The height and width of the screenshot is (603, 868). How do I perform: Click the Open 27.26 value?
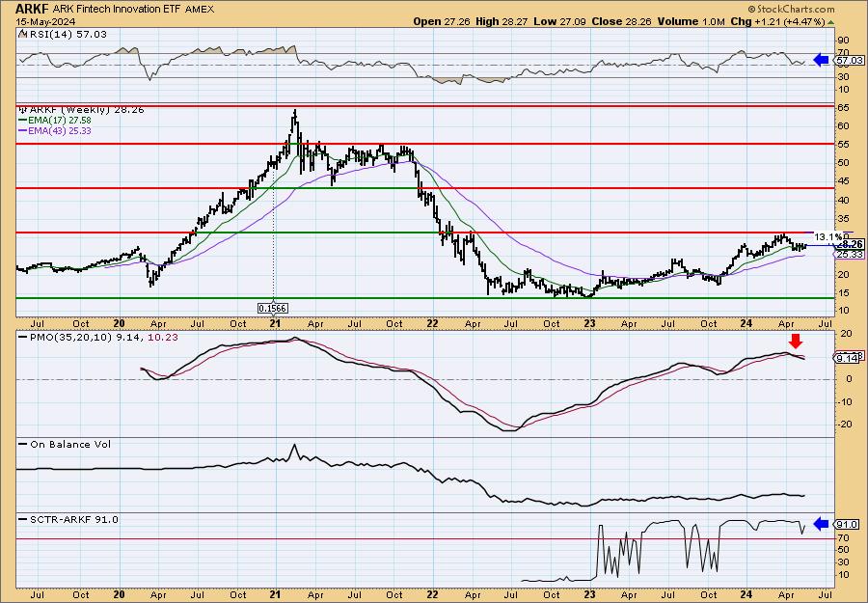[442, 21]
